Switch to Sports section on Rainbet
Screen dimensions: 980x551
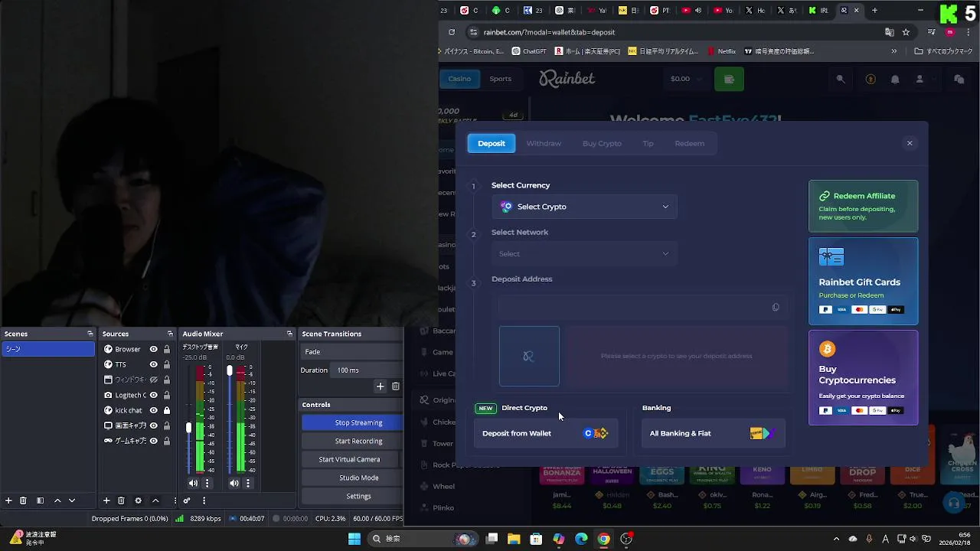tap(501, 79)
